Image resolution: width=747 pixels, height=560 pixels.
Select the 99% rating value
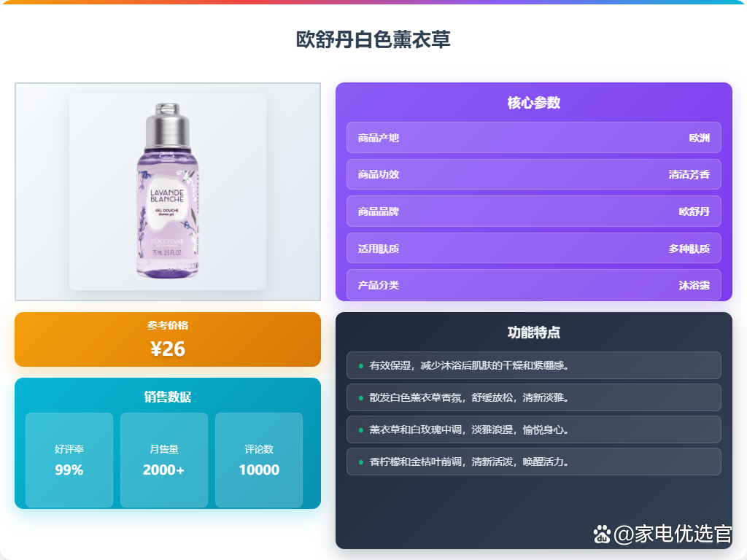click(x=69, y=470)
